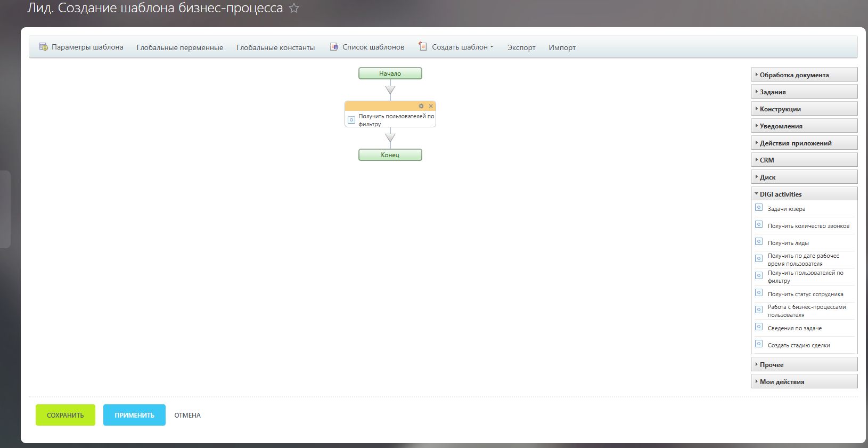Click the Список шаблонов icon
This screenshot has width=868, height=448.
tap(334, 47)
